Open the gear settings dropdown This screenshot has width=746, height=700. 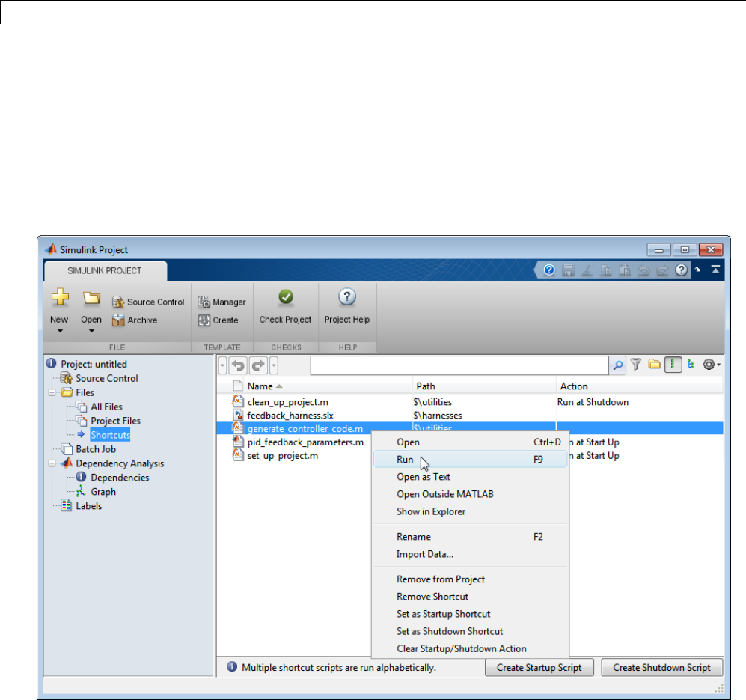(712, 365)
